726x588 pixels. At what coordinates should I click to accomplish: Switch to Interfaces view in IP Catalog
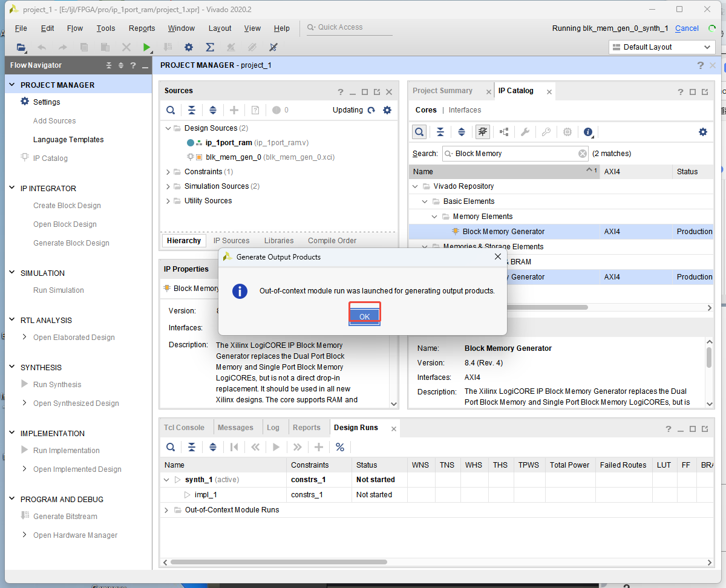(x=465, y=110)
